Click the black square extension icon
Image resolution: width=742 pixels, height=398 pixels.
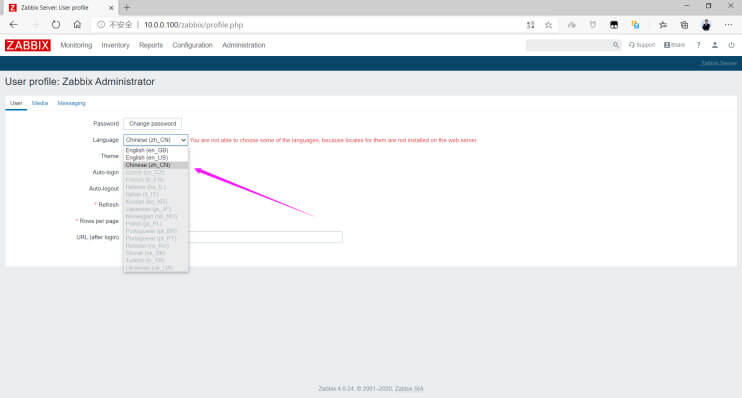(x=614, y=25)
